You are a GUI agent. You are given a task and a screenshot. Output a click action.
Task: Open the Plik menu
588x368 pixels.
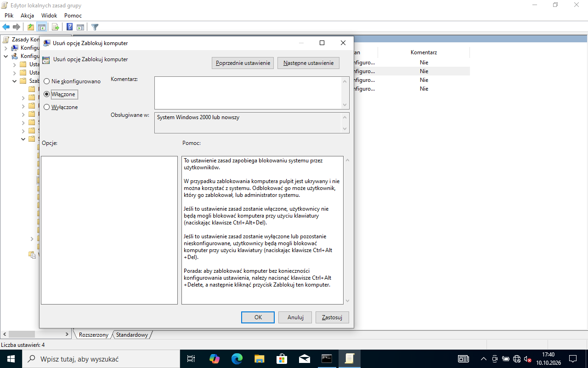coord(9,15)
